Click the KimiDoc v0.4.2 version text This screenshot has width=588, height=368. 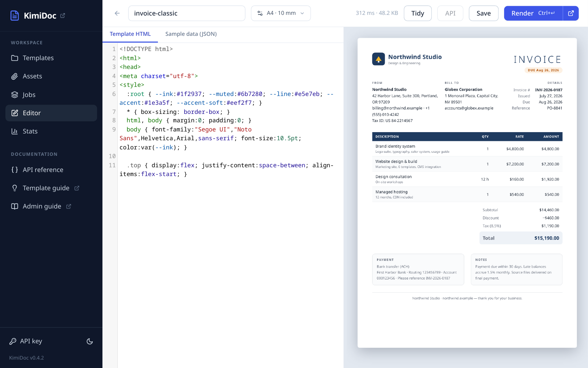click(x=26, y=358)
